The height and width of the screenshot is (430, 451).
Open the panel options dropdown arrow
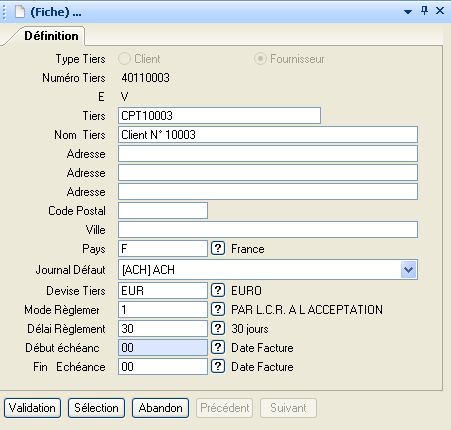pos(408,12)
